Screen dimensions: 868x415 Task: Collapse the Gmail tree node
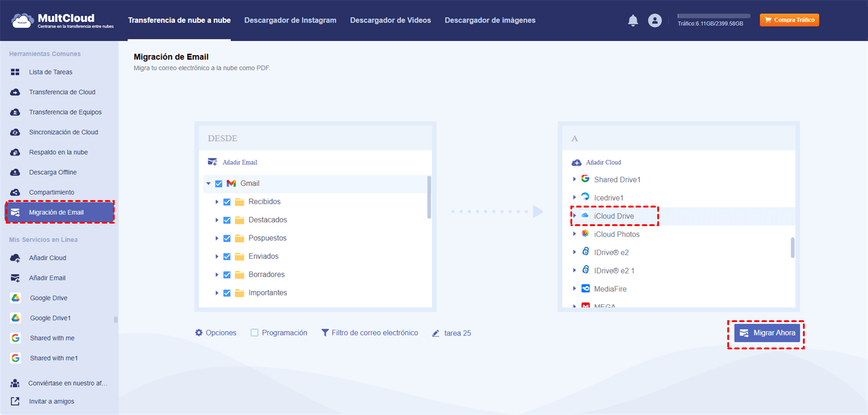(208, 184)
